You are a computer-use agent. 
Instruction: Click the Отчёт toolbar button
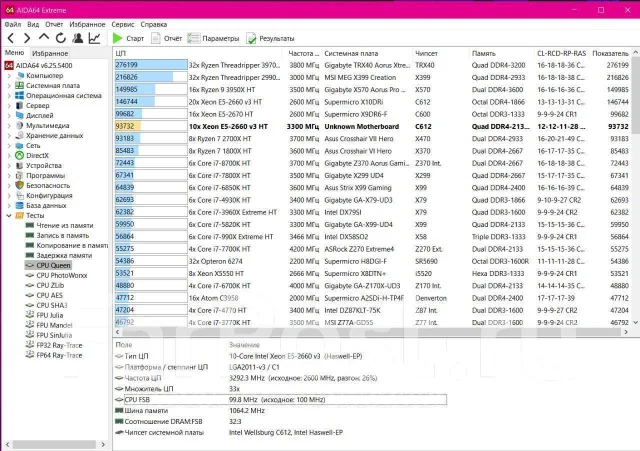[167, 38]
